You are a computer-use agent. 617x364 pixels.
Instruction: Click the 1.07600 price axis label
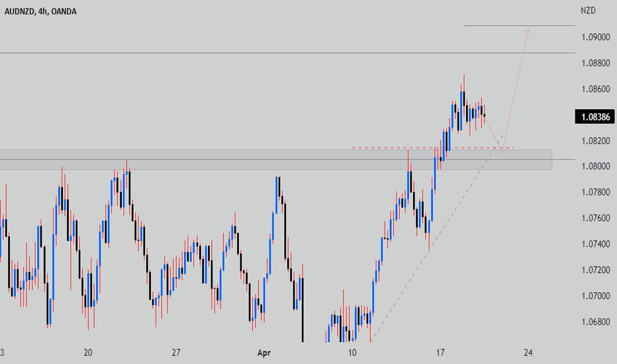[x=596, y=218]
